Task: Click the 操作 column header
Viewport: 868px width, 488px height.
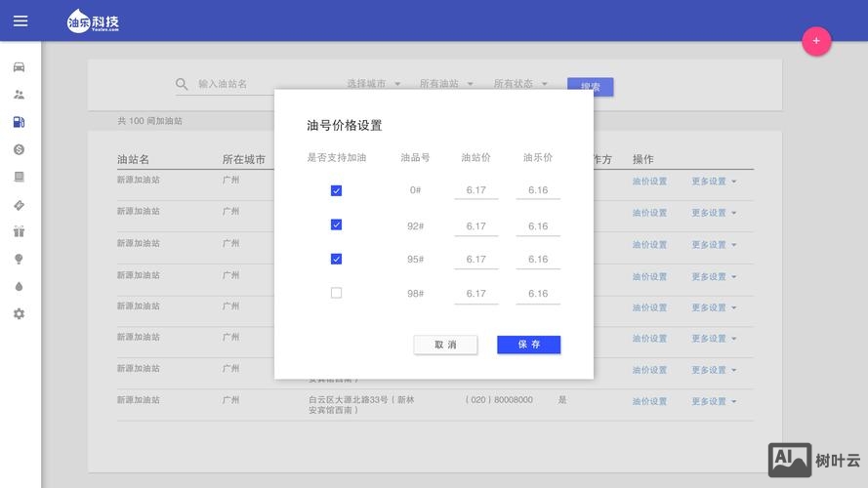Action: click(x=643, y=159)
